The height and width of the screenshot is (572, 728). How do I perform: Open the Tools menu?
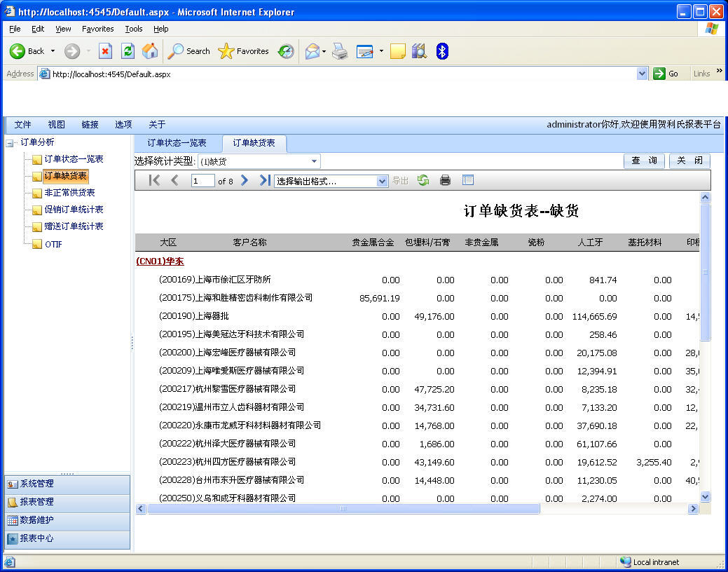[134, 29]
